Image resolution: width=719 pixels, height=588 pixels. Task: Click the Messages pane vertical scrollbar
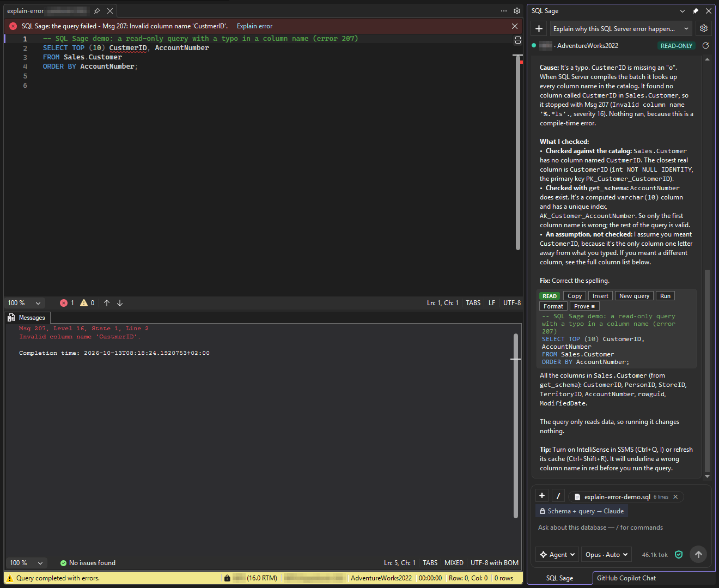516,425
